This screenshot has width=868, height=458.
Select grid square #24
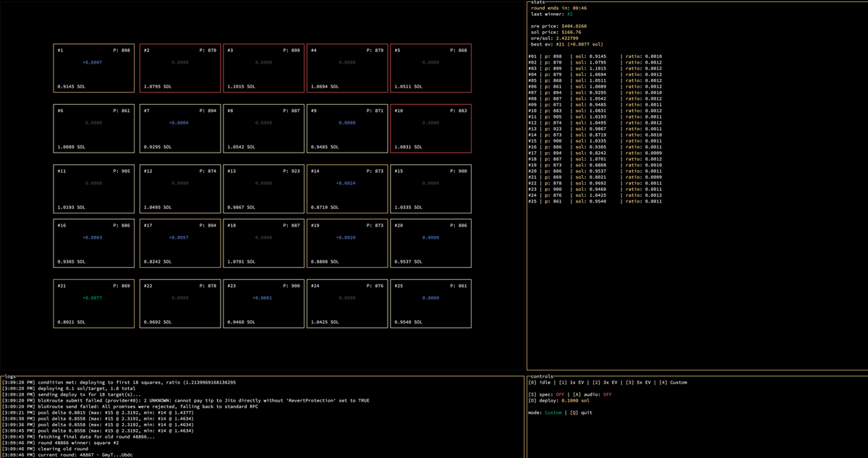(x=347, y=303)
